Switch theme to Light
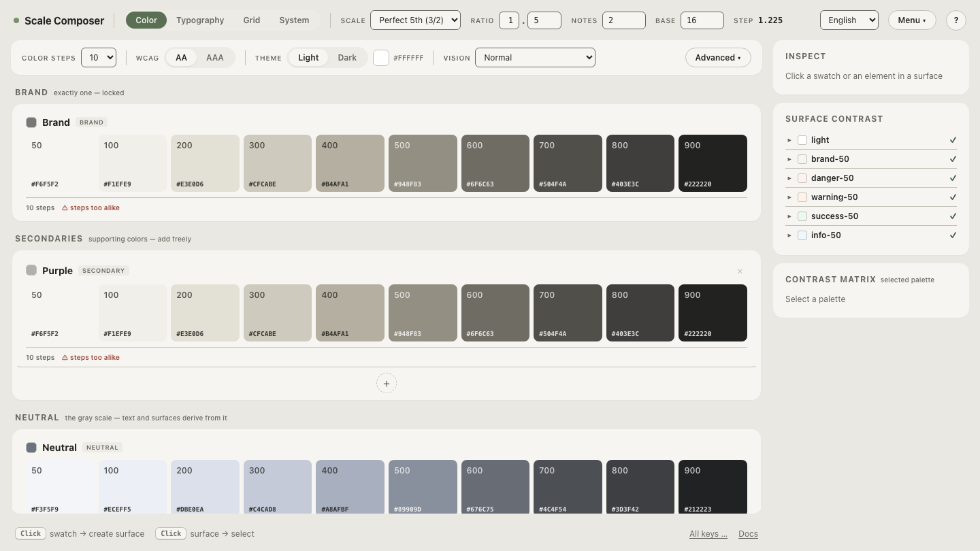 pyautogui.click(x=308, y=58)
